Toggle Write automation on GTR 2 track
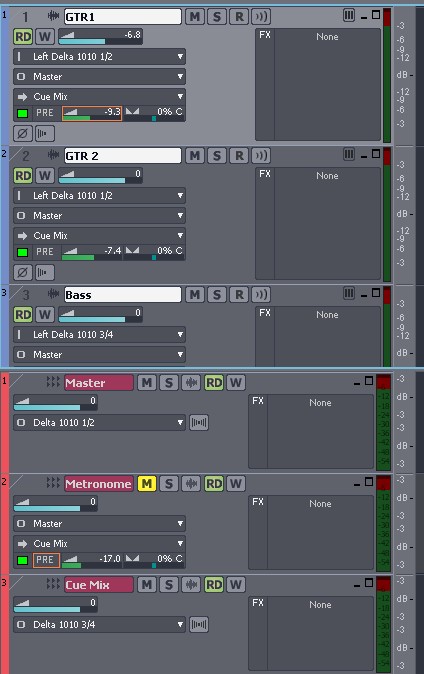Screen dimensions: 424x674 click(x=45, y=175)
